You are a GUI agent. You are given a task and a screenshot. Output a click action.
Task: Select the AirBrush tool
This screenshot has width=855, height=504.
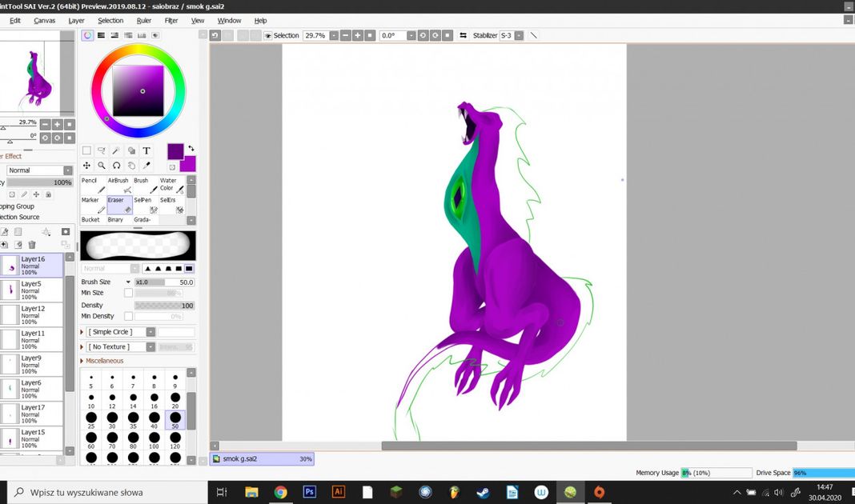[x=118, y=186]
